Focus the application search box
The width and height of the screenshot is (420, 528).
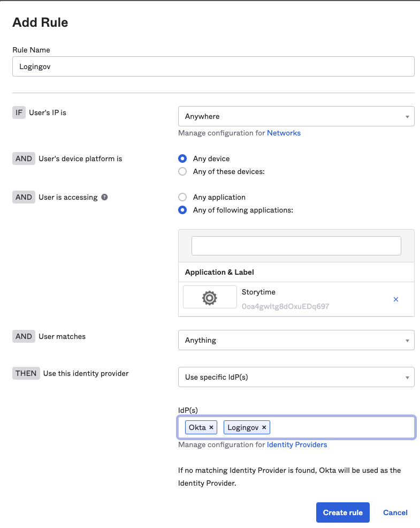coord(296,246)
